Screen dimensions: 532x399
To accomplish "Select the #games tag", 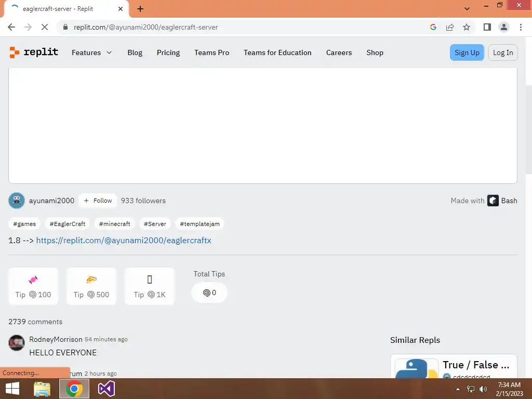I will pos(24,224).
